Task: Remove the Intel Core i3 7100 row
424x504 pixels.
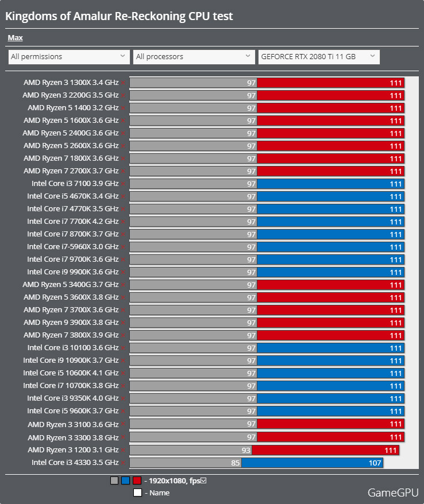Action: (x=123, y=184)
